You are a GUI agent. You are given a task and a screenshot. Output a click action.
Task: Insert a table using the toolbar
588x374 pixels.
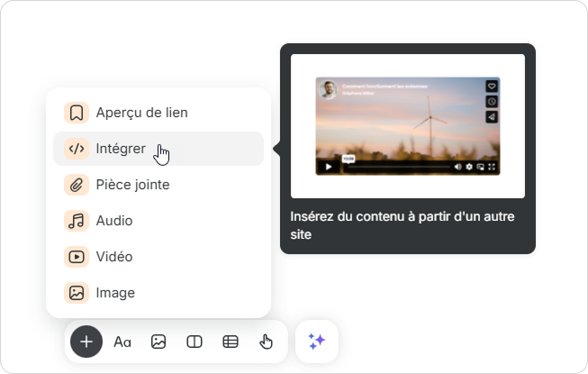(x=231, y=342)
